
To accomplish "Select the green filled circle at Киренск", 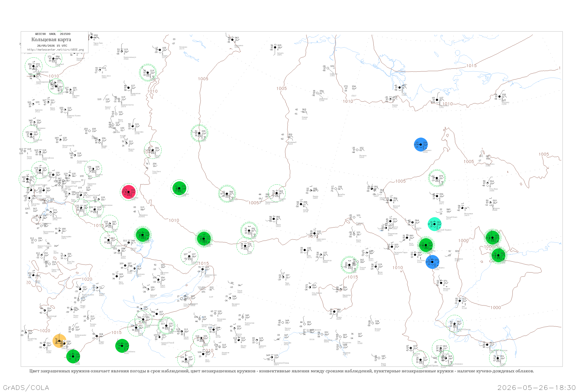I will tap(204, 239).
